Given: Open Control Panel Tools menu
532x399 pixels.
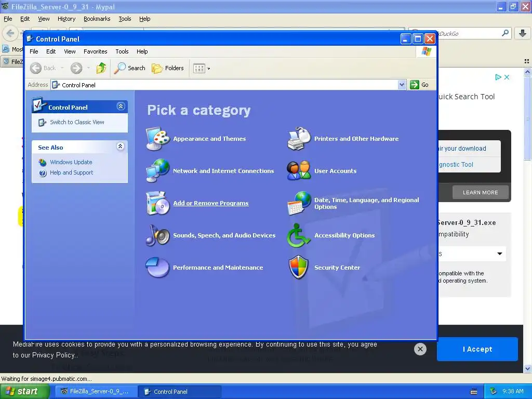Looking at the screenshot, I should click(x=122, y=51).
